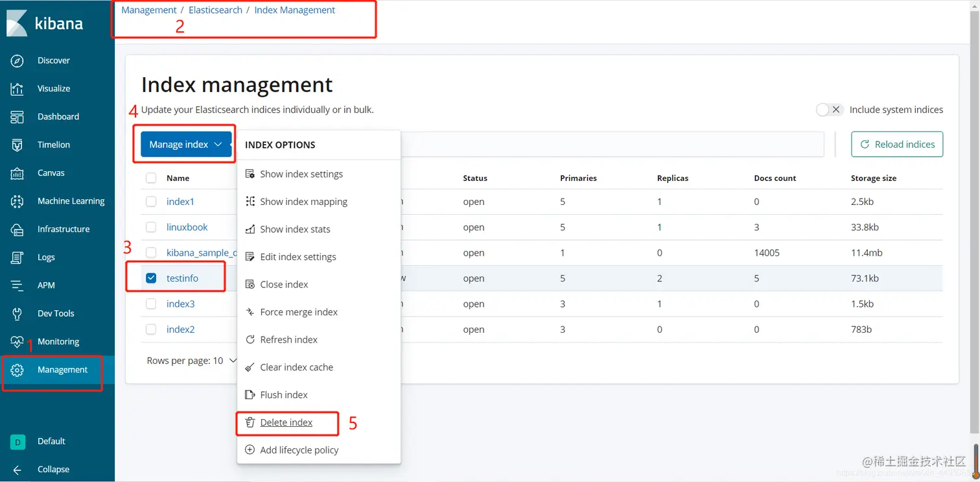
Task: Click the Collapse arrow icon
Action: 17,470
